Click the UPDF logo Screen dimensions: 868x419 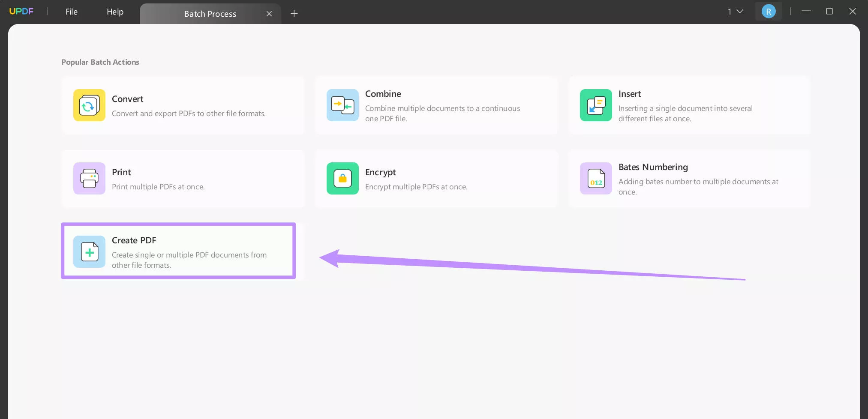(21, 11)
